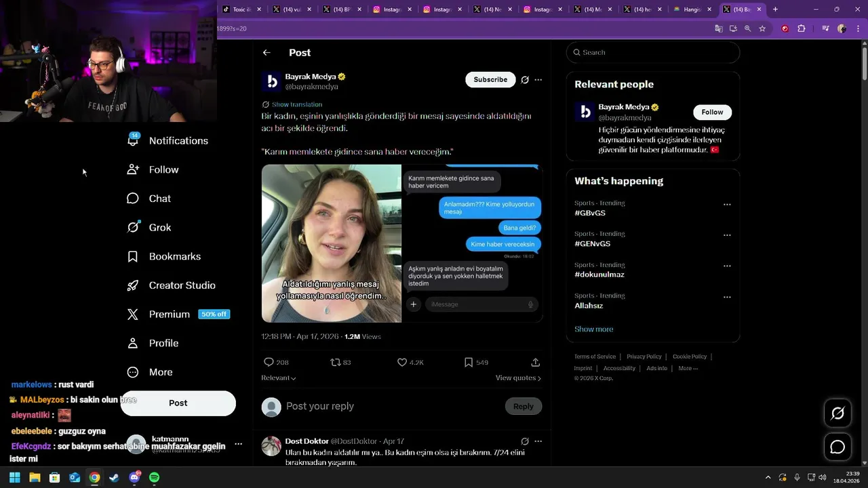This screenshot has height=488, width=868.
Task: Follow Bayrak Medya in Relevant people
Action: point(712,113)
